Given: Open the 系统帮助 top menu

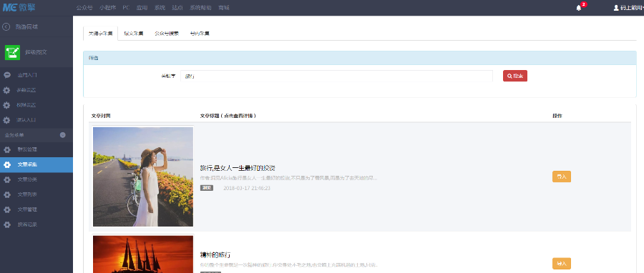Looking at the screenshot, I should [201, 7].
